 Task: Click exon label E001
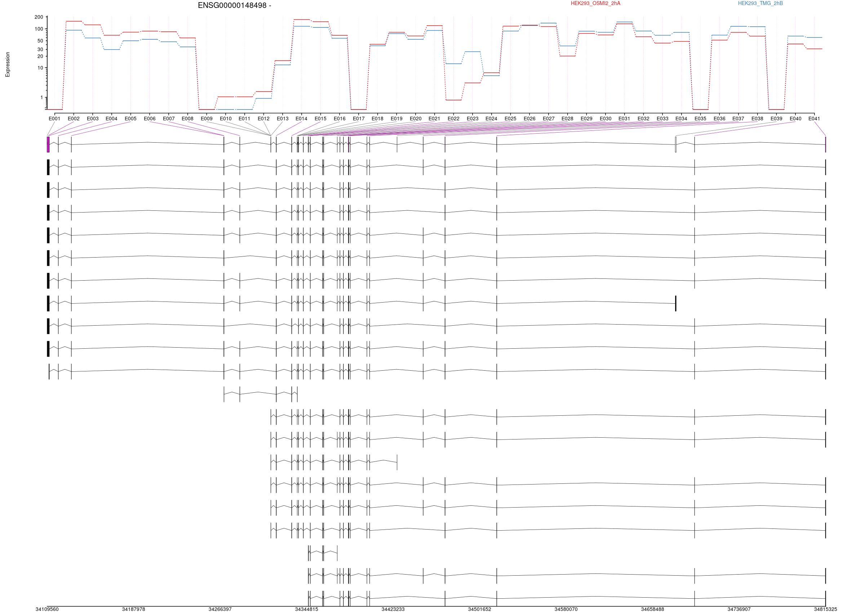pyautogui.click(x=55, y=119)
